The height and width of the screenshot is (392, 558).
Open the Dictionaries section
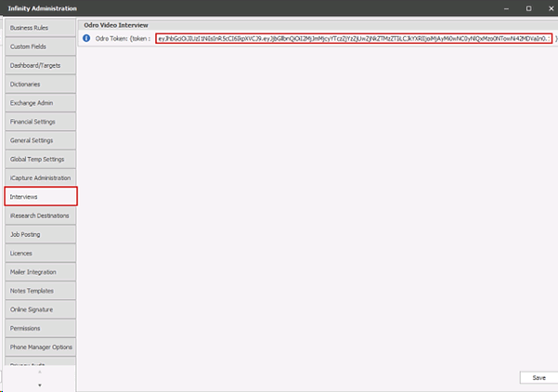tap(39, 84)
